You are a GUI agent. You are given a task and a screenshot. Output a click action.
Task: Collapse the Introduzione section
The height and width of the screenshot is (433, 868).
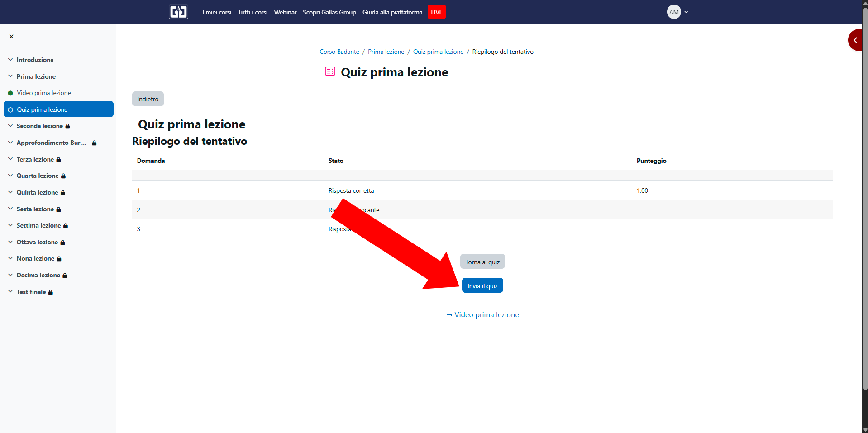(10, 60)
